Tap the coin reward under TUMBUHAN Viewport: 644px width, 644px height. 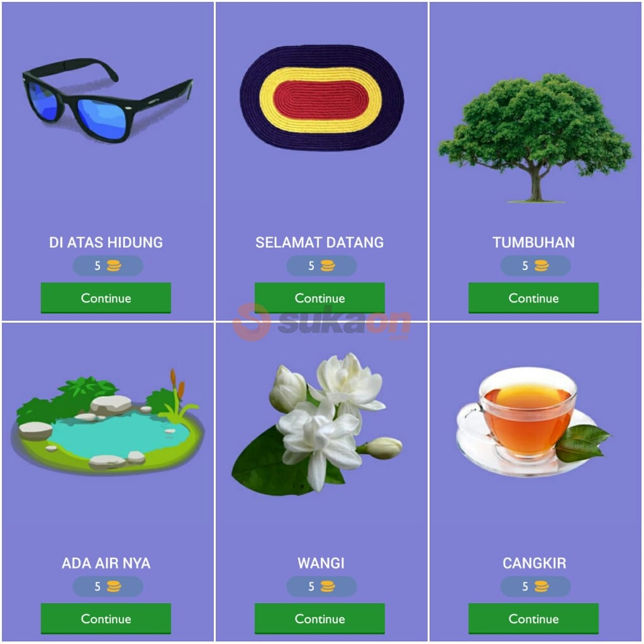[x=541, y=266]
